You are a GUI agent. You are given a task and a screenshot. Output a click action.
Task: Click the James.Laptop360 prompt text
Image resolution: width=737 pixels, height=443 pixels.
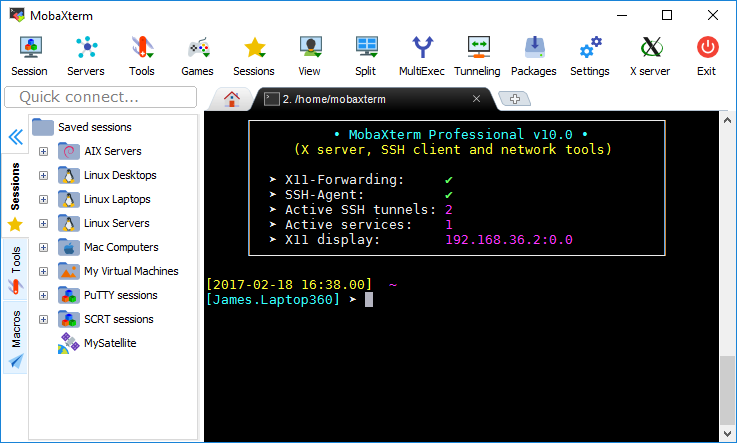coord(273,300)
